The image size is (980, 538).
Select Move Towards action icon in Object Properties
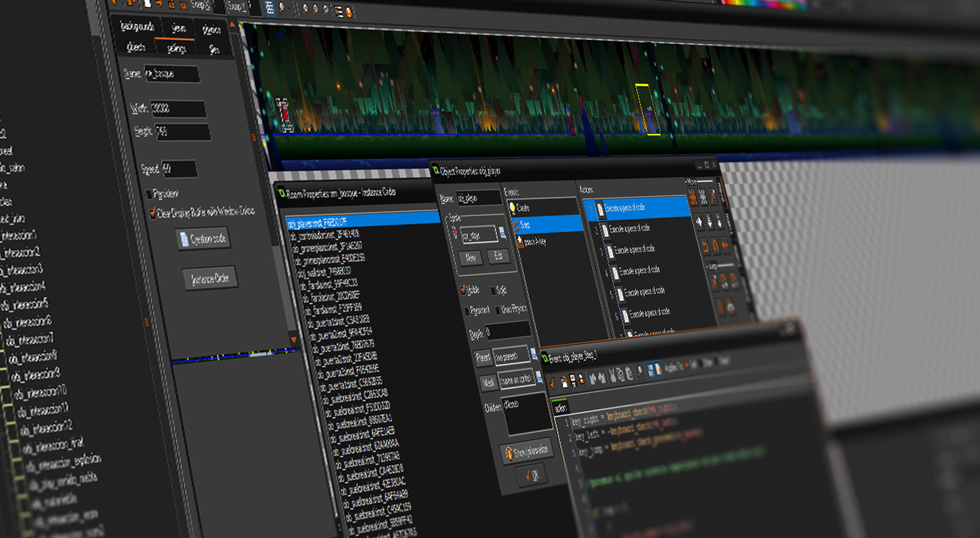713,196
